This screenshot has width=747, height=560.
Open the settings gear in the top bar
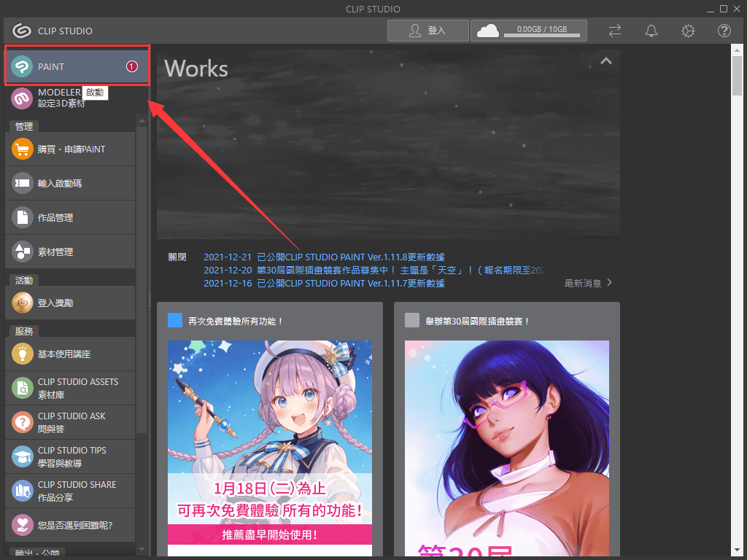[x=687, y=31]
